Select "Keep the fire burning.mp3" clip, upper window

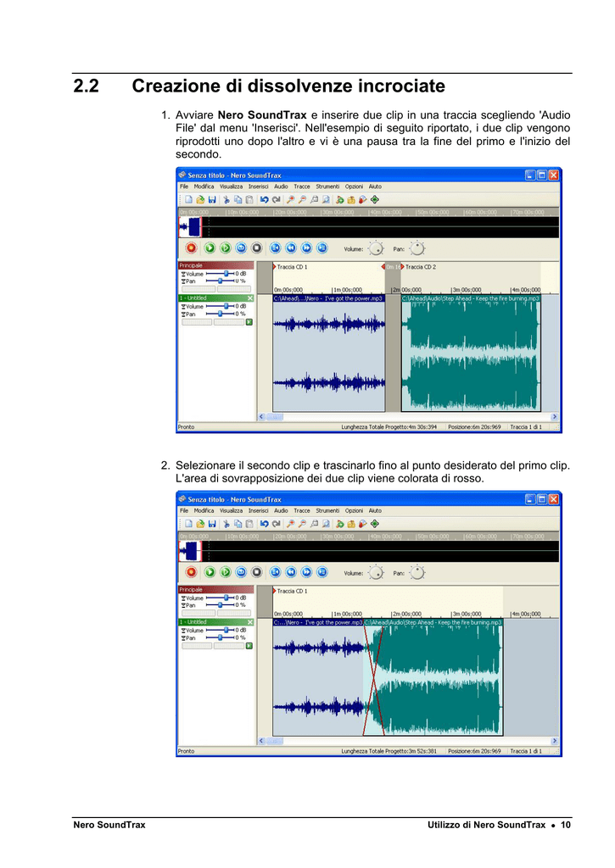tap(471, 353)
